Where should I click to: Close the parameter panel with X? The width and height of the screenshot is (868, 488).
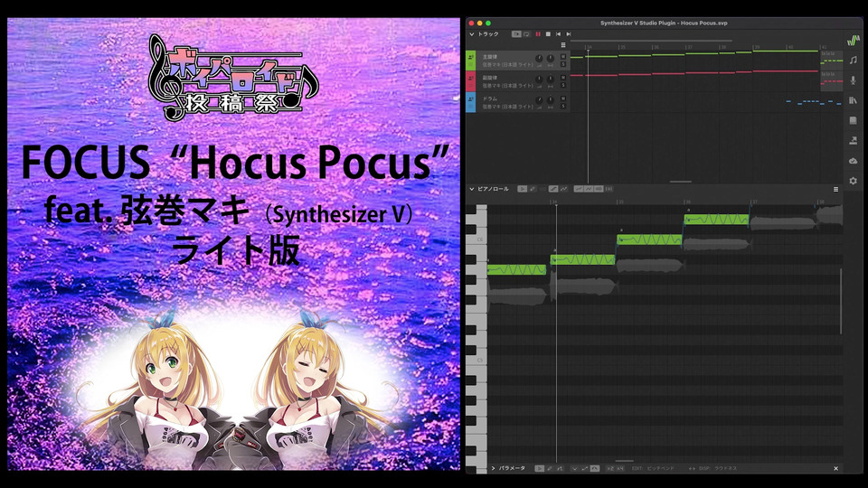(x=835, y=469)
